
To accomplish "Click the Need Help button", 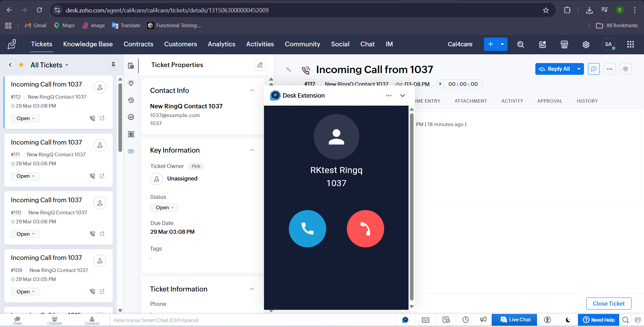I will (598, 320).
